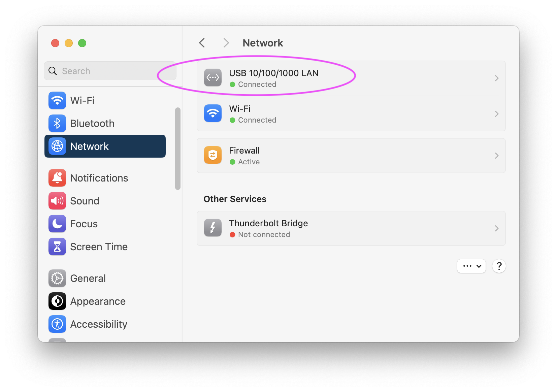Open Accessibility settings label
The image size is (557, 392).
point(99,324)
